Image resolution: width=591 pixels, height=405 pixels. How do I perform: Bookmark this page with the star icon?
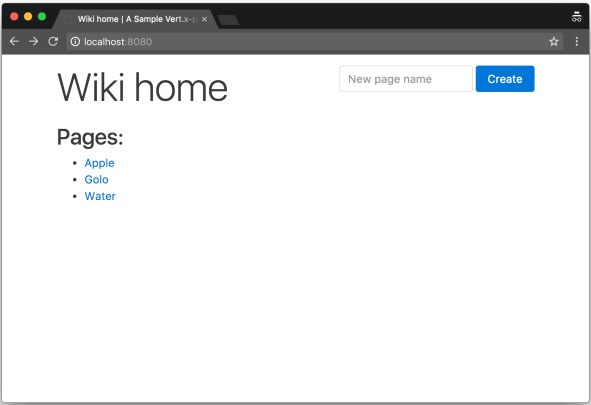click(553, 41)
